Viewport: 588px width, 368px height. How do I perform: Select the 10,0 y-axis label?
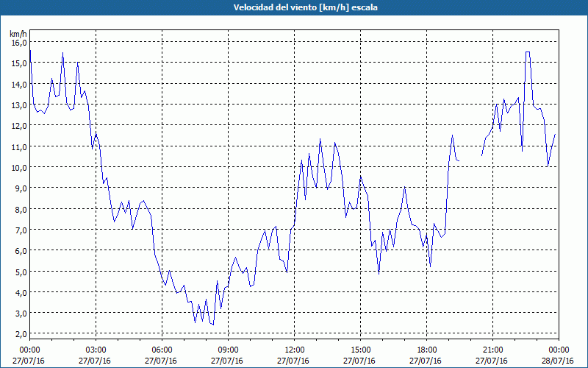pos(19,168)
